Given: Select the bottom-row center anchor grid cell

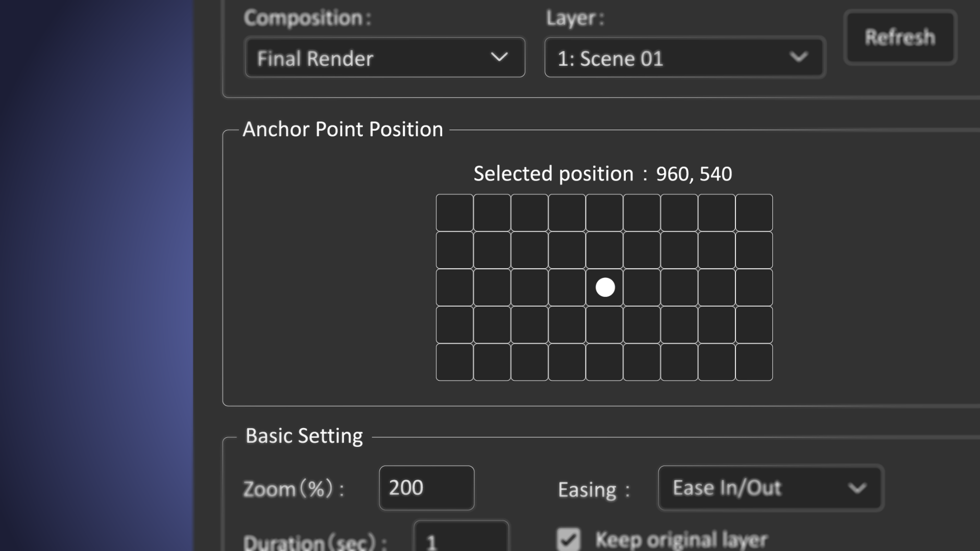Looking at the screenshot, I should (x=604, y=362).
